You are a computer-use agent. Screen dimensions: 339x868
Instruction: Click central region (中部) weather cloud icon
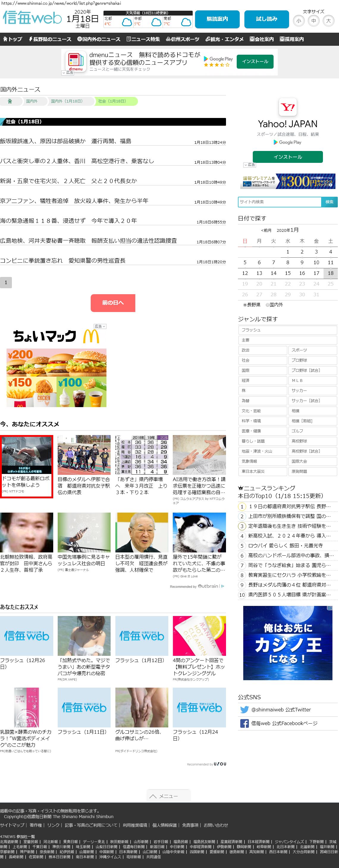(156, 22)
